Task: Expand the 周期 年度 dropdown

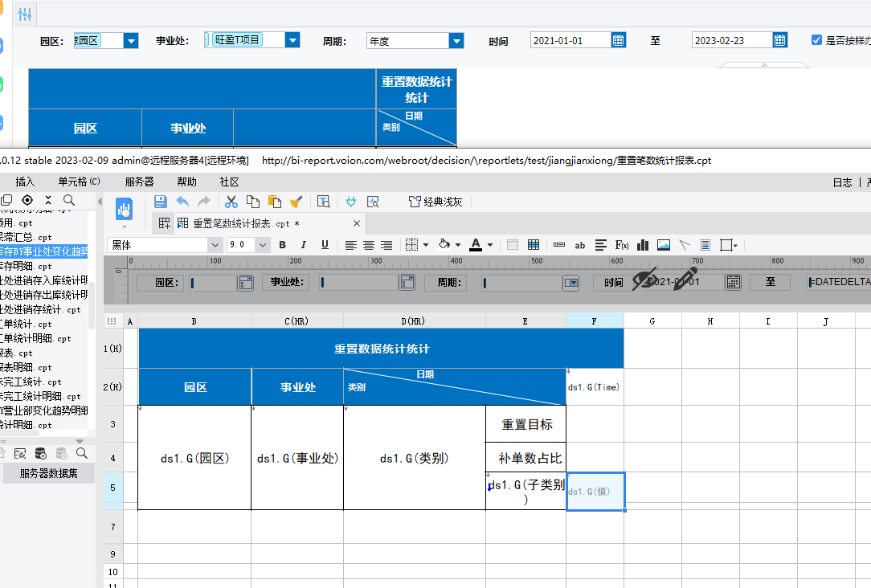Action: (x=456, y=40)
